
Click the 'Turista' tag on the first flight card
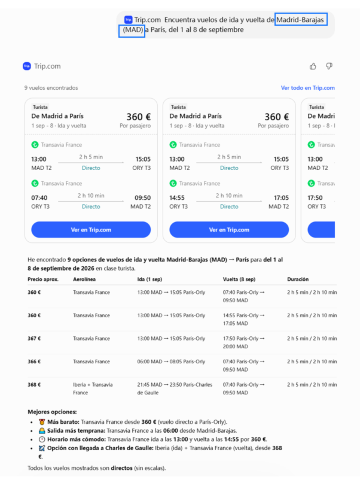[x=40, y=107]
